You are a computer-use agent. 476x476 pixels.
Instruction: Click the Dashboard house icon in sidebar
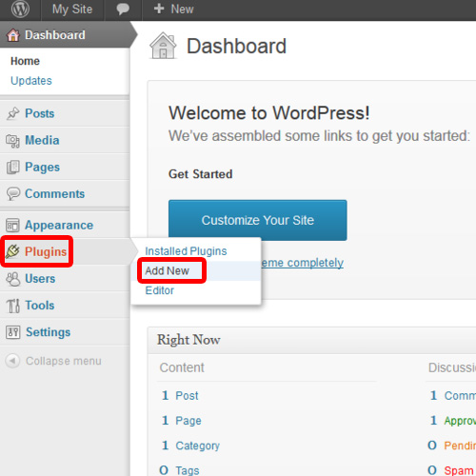pyautogui.click(x=13, y=35)
